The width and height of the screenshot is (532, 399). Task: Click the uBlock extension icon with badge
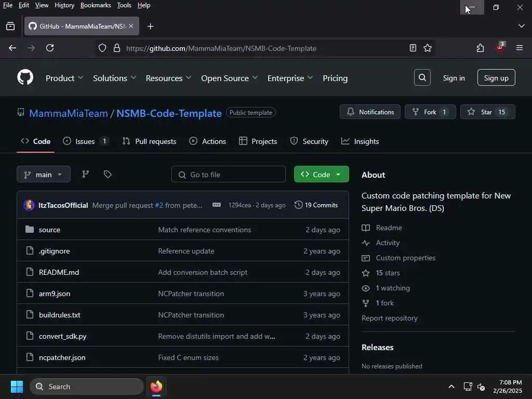click(500, 47)
